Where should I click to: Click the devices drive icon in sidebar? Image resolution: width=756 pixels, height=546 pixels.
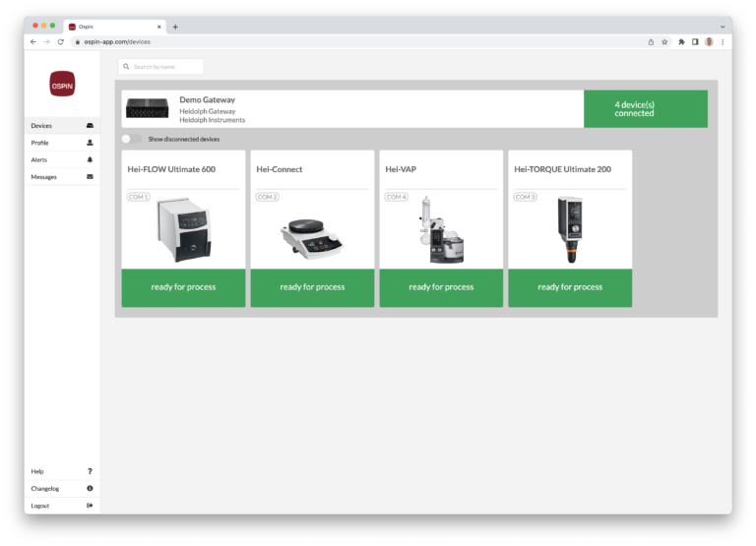pyautogui.click(x=90, y=125)
